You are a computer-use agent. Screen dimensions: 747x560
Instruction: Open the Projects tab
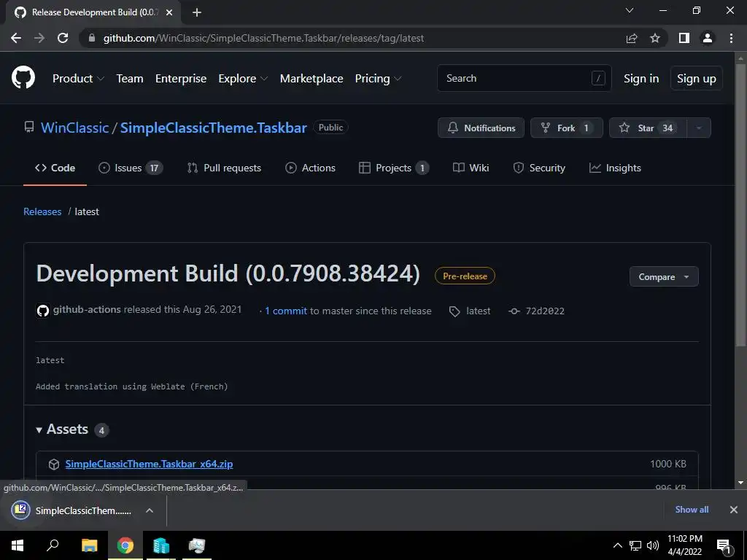(x=393, y=168)
